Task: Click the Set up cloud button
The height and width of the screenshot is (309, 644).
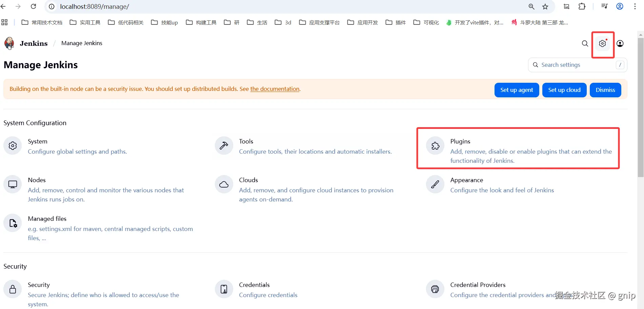Action: pyautogui.click(x=564, y=90)
